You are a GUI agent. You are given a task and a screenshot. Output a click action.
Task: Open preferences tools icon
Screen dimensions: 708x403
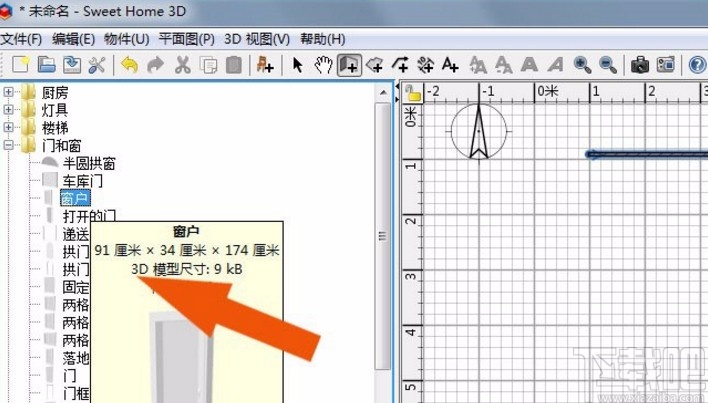(97, 65)
